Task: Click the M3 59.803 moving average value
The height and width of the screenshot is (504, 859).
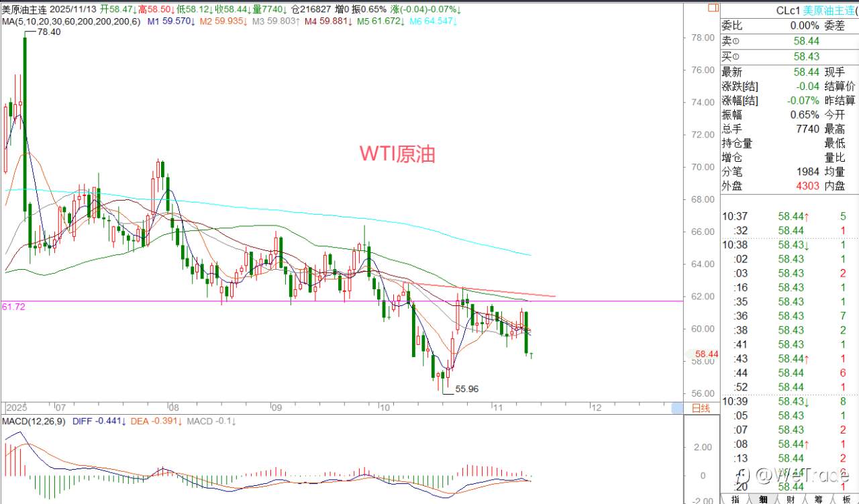Action: 276,21
